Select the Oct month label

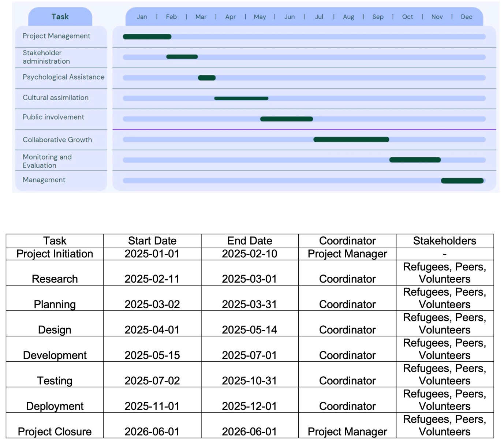point(407,17)
